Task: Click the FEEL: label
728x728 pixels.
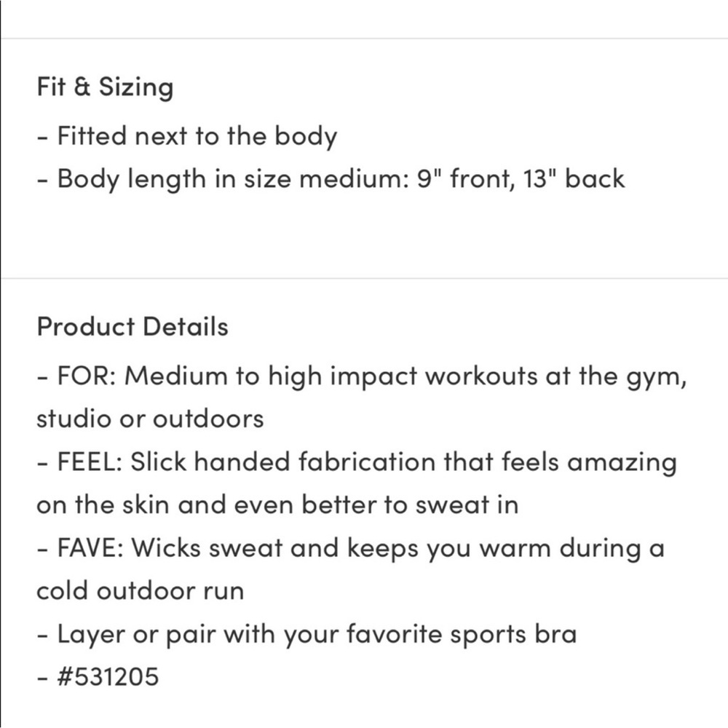Action: point(90,462)
